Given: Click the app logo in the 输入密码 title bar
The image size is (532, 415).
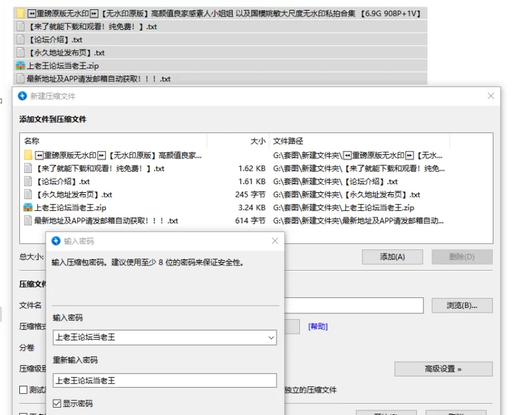Looking at the screenshot, I should tap(56, 241).
